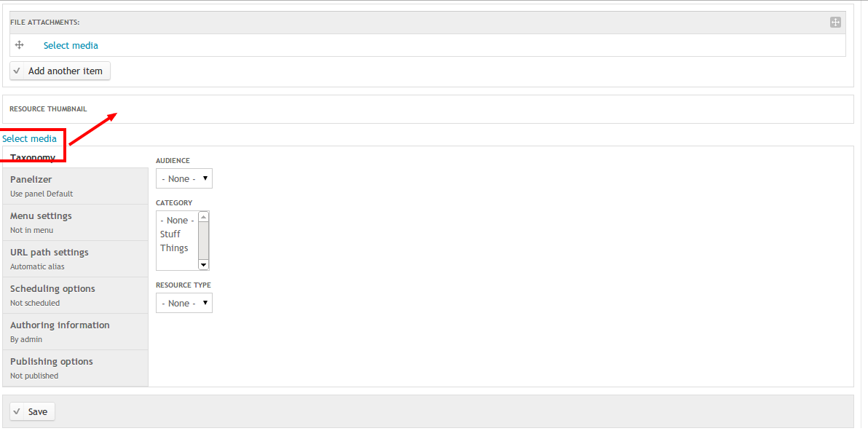The image size is (868, 431).
Task: Click the checkmark icon on Add another item
Action: 17,71
